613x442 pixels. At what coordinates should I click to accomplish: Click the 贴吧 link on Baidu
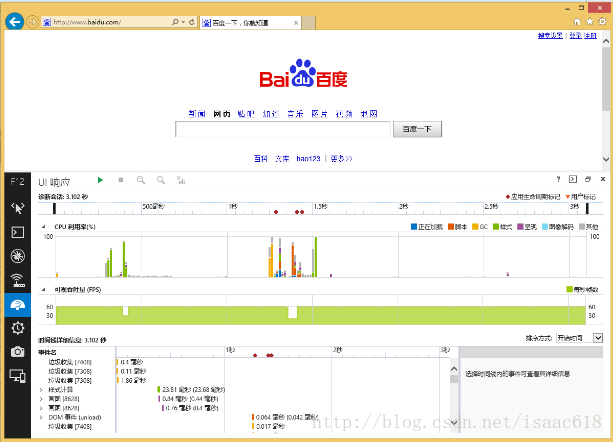click(246, 114)
